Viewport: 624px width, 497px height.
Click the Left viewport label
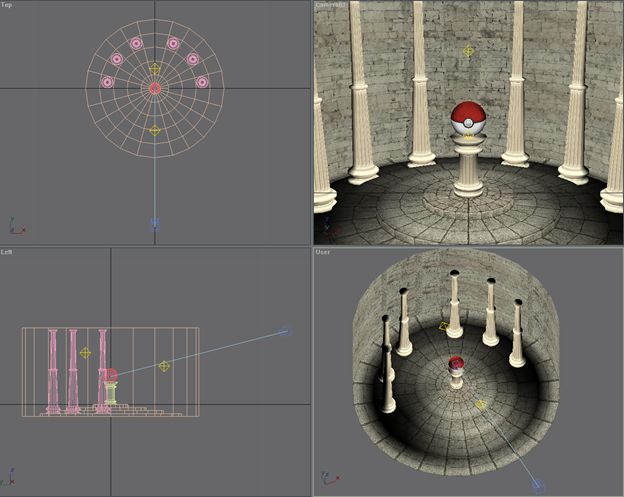coord(6,252)
